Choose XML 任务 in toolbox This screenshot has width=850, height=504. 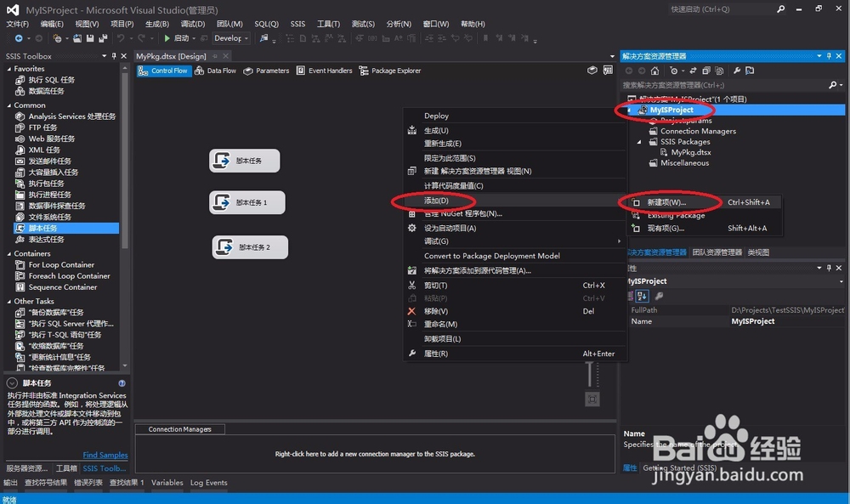click(44, 150)
